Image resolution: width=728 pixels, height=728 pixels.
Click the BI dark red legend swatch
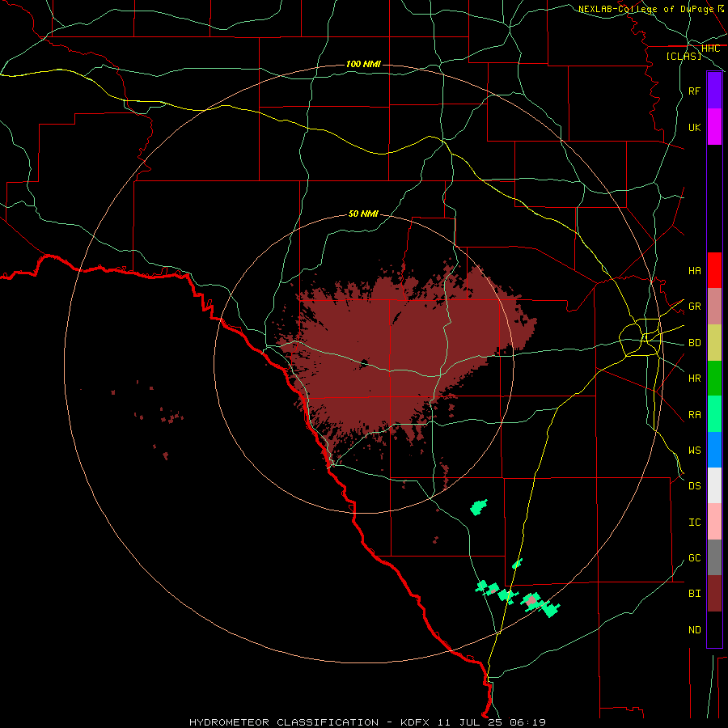(x=714, y=594)
